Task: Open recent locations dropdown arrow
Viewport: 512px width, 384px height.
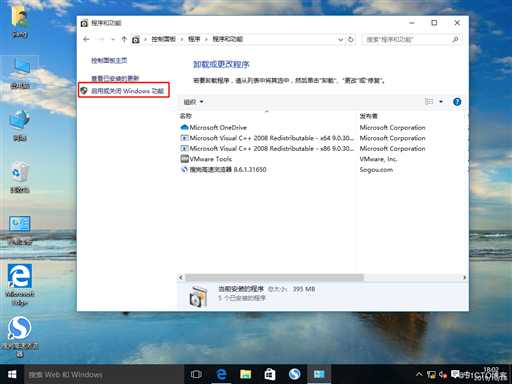Action: (x=113, y=39)
